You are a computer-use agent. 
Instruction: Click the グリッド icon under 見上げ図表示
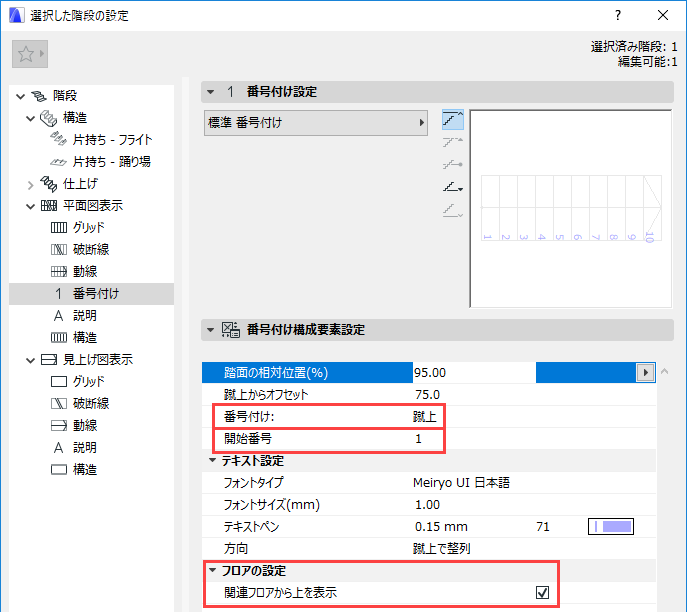pos(59,382)
